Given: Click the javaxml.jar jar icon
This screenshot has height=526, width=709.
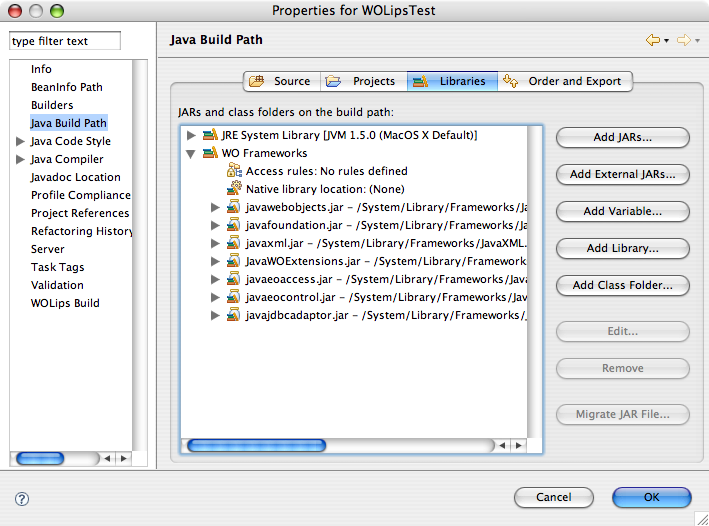Looking at the screenshot, I should 233,243.
